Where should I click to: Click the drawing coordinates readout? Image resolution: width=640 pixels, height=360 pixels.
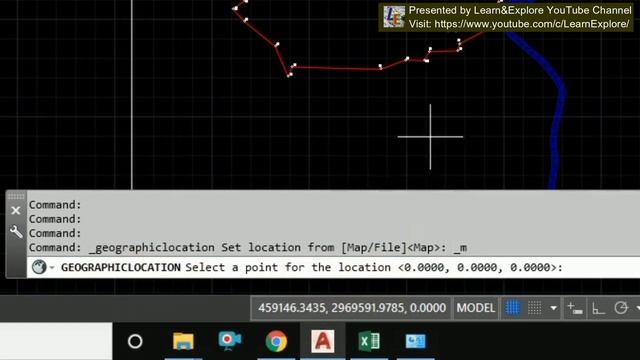tap(352, 308)
